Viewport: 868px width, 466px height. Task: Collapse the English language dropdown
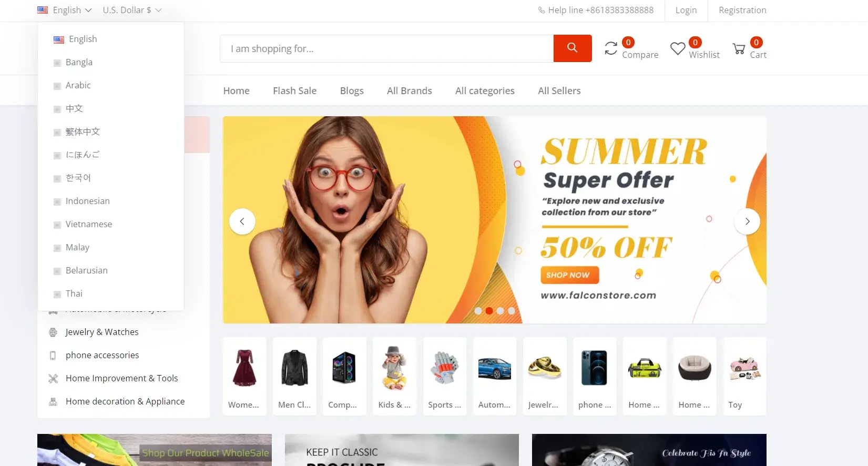click(65, 10)
